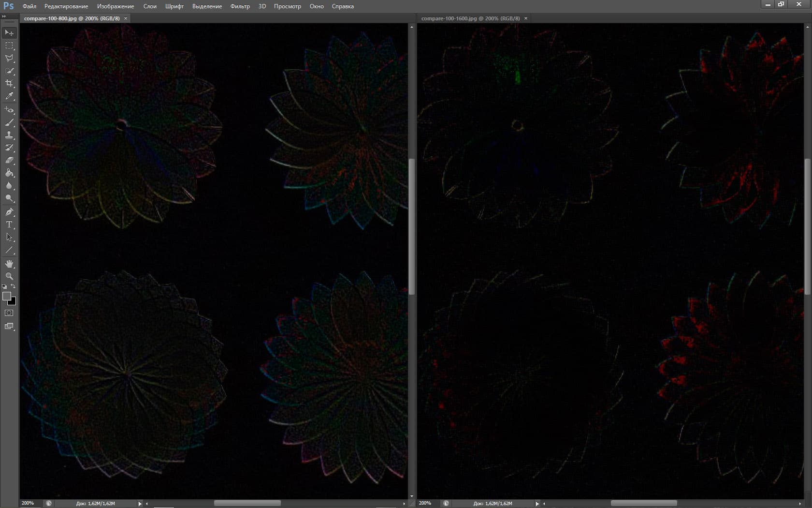Select the Path Selection tool
The width and height of the screenshot is (812, 508).
pyautogui.click(x=9, y=237)
